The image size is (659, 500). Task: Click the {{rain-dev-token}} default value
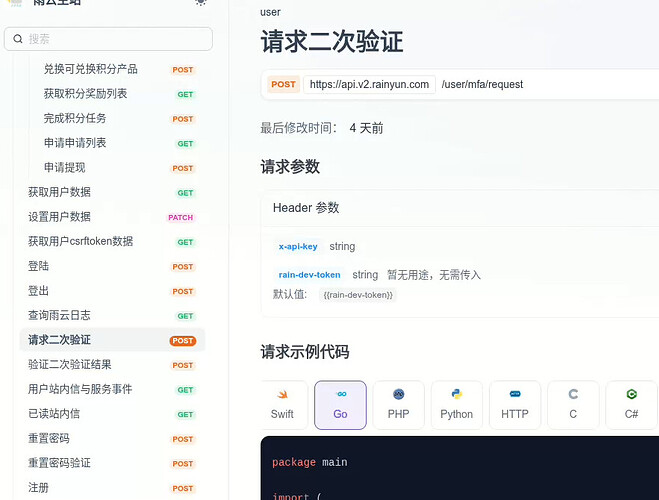[358, 295]
